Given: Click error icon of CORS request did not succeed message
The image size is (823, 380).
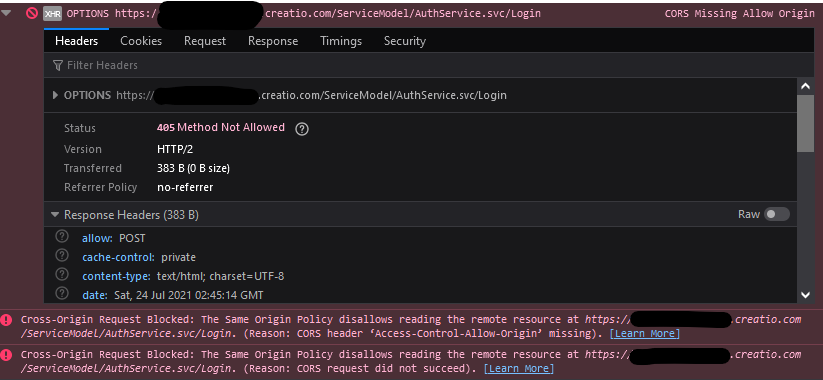Looking at the screenshot, I should (x=7, y=355).
